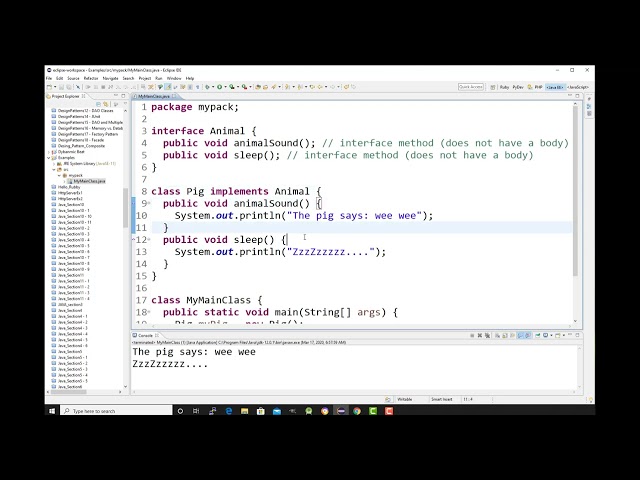Collapse the main method fold marker on line 18

point(149,312)
